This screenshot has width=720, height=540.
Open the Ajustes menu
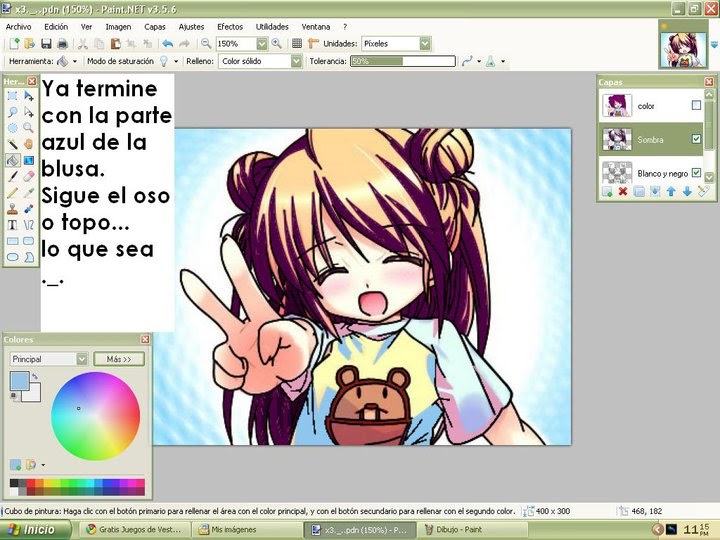tap(191, 27)
